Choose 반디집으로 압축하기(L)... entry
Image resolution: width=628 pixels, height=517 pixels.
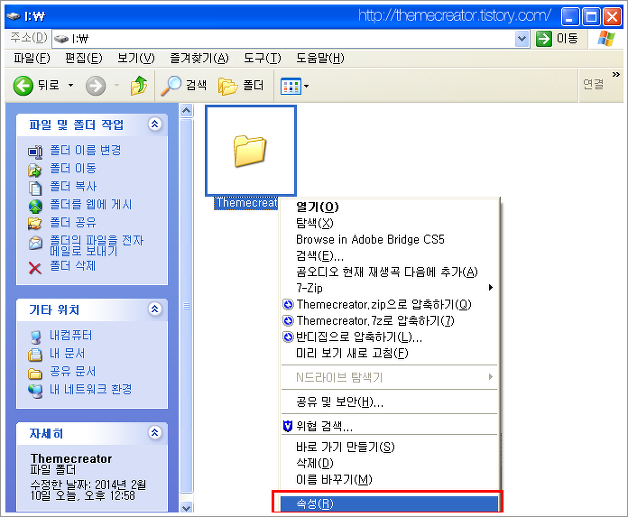click(x=389, y=337)
